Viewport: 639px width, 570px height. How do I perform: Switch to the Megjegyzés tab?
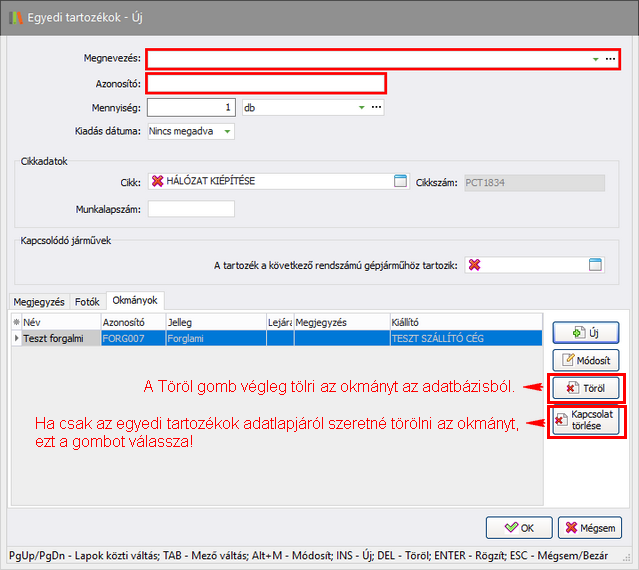coord(39,300)
